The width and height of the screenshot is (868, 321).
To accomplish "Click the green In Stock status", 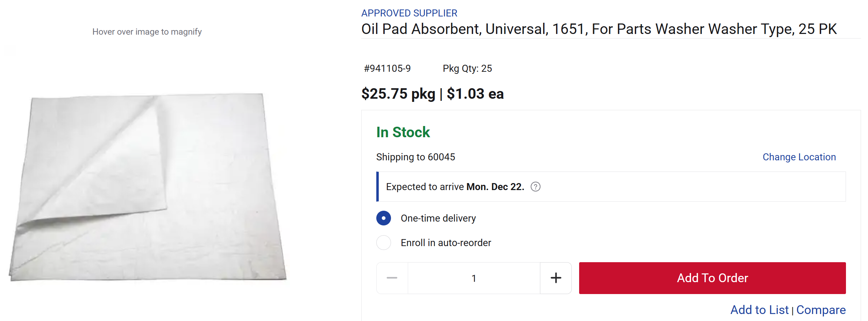I will point(403,132).
